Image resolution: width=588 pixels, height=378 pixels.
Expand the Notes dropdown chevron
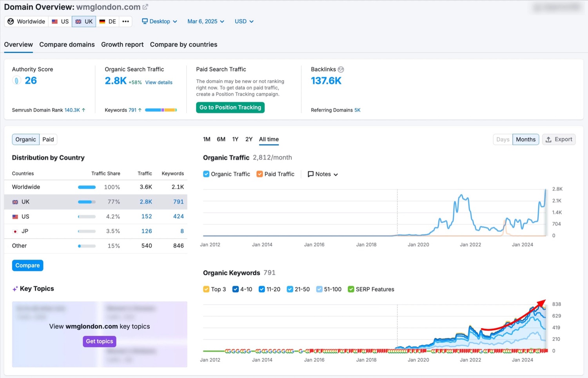[x=336, y=174]
